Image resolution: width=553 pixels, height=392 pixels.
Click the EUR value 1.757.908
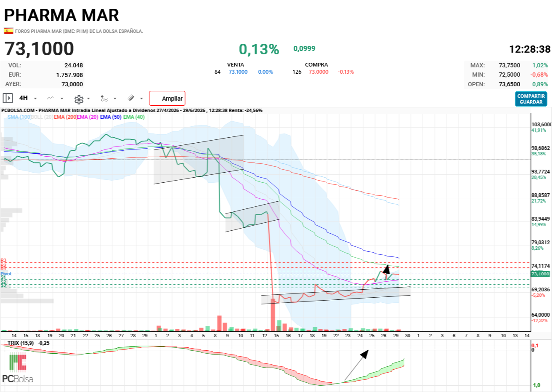click(x=69, y=75)
